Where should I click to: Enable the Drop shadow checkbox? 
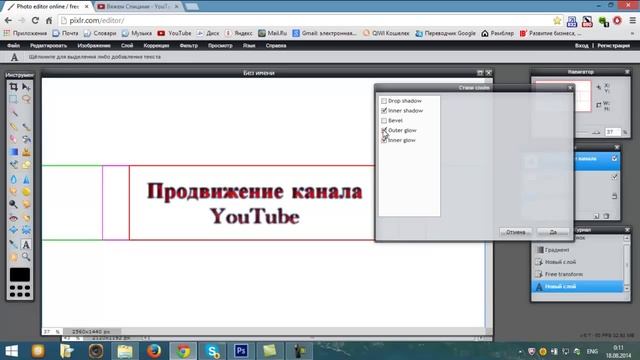coord(384,101)
